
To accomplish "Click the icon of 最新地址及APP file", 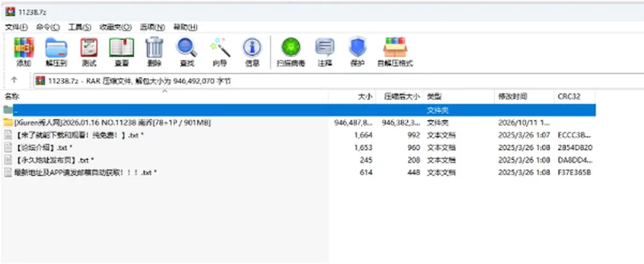I will [x=8, y=172].
